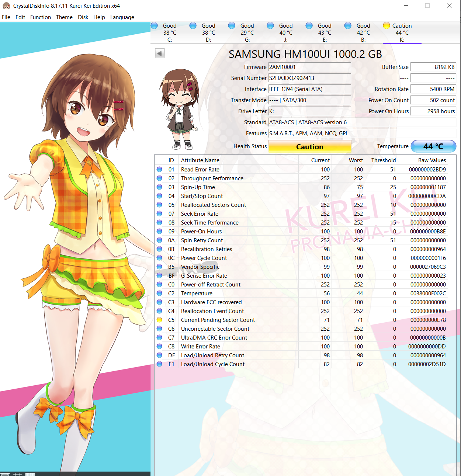Click the Power On Hours 2958 hours field

433,111
